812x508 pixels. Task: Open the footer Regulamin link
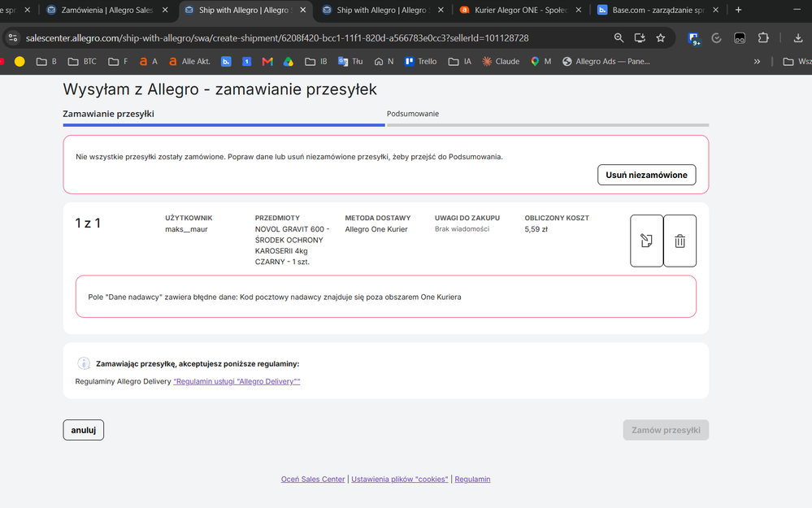(x=472, y=480)
